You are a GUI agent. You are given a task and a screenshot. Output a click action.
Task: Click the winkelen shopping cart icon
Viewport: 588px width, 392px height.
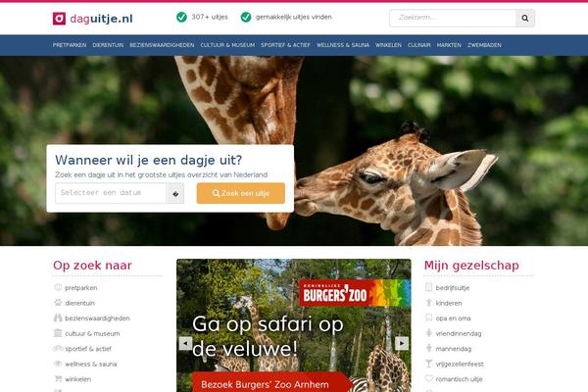[58, 378]
